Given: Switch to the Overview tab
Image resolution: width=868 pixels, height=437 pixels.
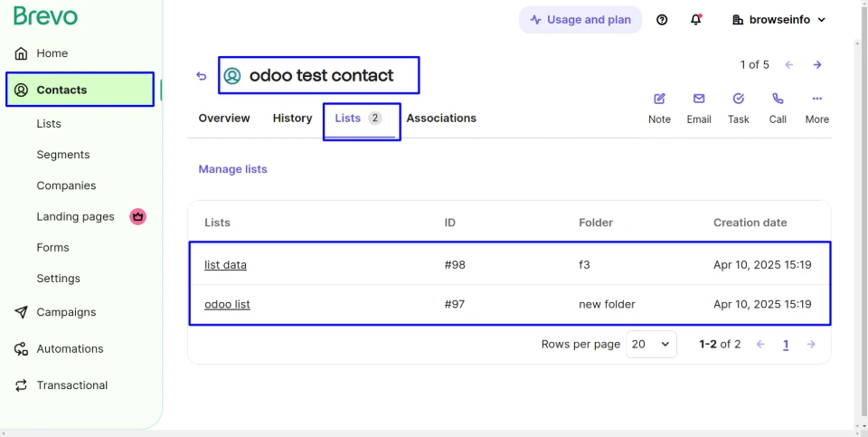Looking at the screenshot, I should pos(224,119).
